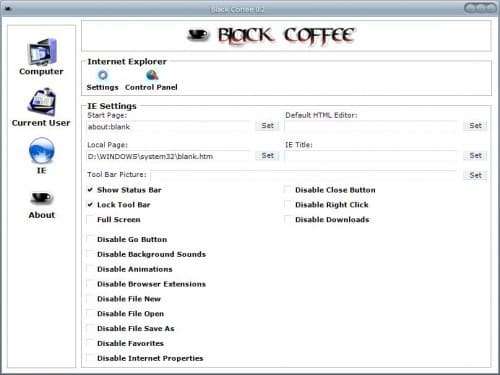Check Disable File New
Image resolution: width=500 pixels, height=375 pixels.
[x=90, y=299]
